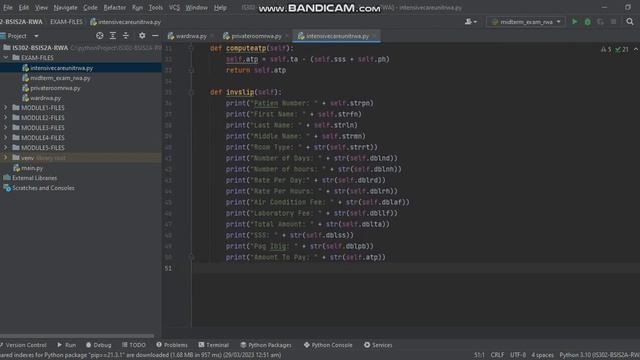Close the intensivecareunitrwa.py tab
Image resolution: width=640 pixels, height=360 pixels.
click(x=374, y=36)
